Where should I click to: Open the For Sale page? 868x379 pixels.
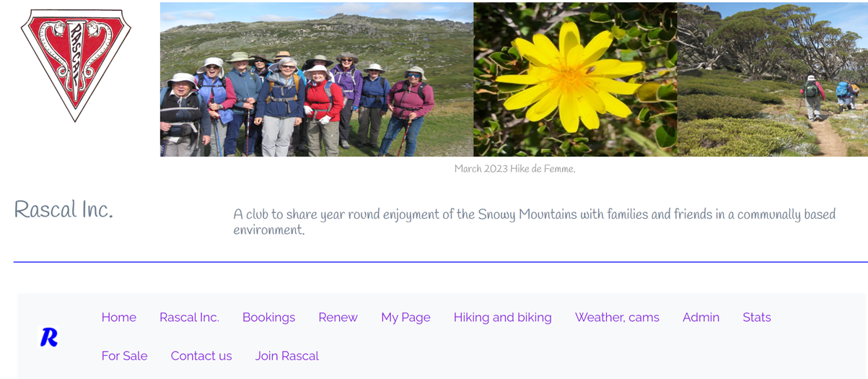[x=124, y=356]
